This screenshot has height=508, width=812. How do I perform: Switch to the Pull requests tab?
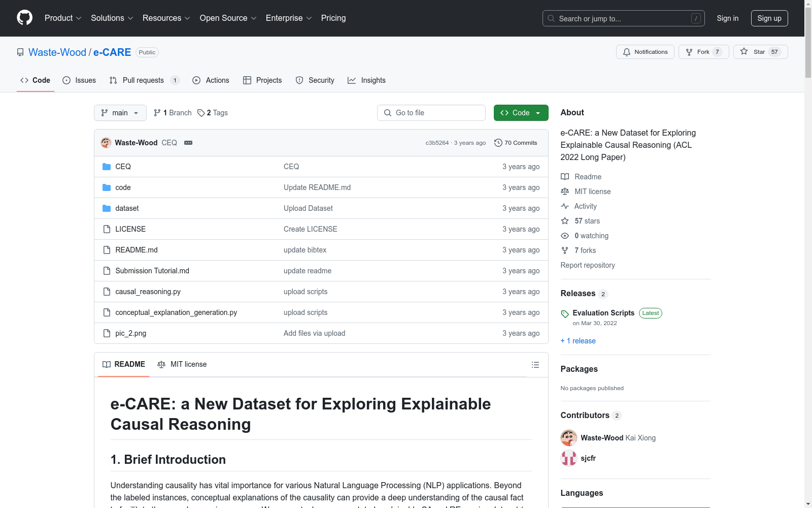pos(145,80)
